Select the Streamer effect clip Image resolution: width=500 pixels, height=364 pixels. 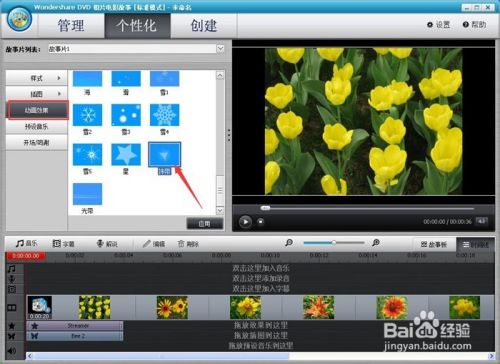(x=75, y=326)
